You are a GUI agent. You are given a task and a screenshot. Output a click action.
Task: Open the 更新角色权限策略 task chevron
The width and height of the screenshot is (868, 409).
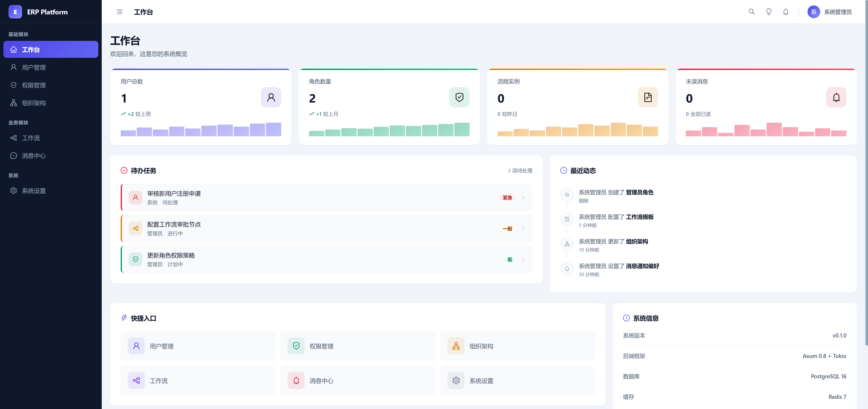tap(523, 259)
